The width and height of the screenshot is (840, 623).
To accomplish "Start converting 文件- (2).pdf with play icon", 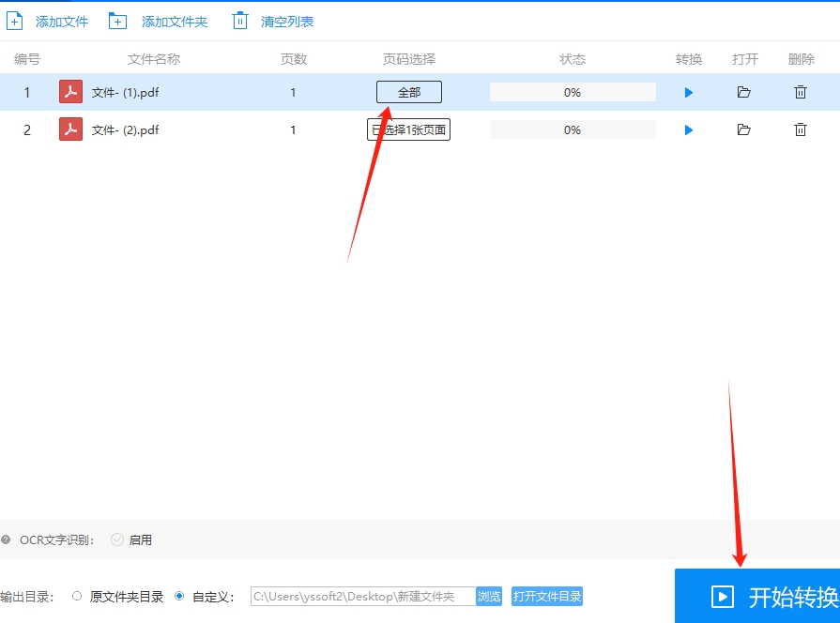I will click(689, 130).
